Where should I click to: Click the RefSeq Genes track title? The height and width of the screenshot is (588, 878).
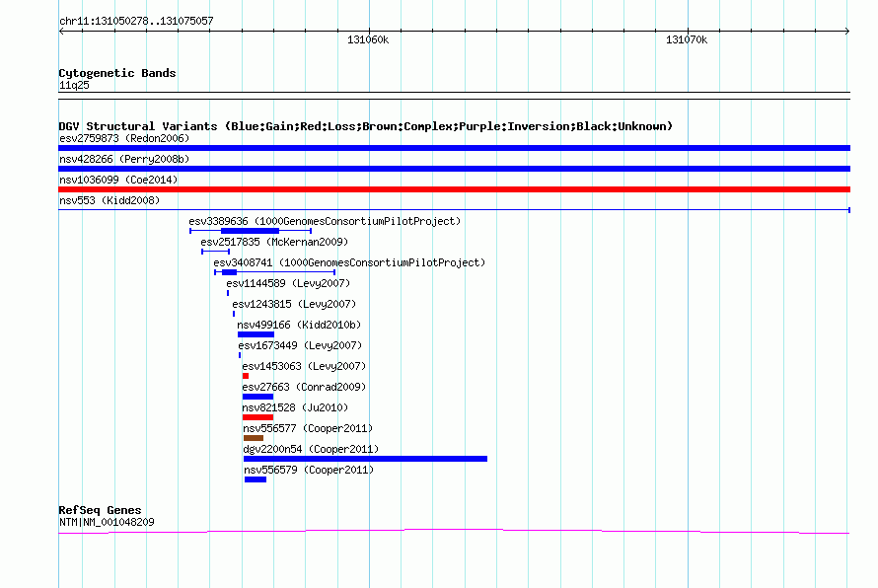(100, 510)
